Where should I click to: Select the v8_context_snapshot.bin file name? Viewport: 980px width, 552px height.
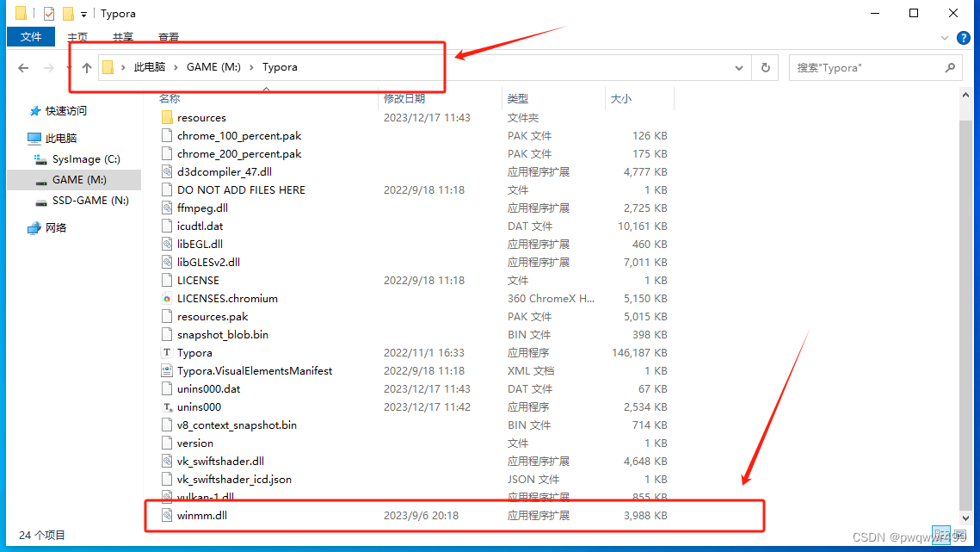click(237, 425)
